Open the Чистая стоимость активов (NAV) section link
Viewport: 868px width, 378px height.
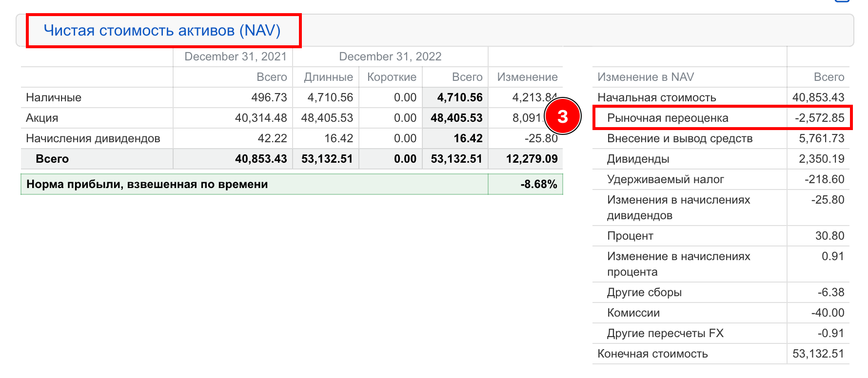point(162,30)
